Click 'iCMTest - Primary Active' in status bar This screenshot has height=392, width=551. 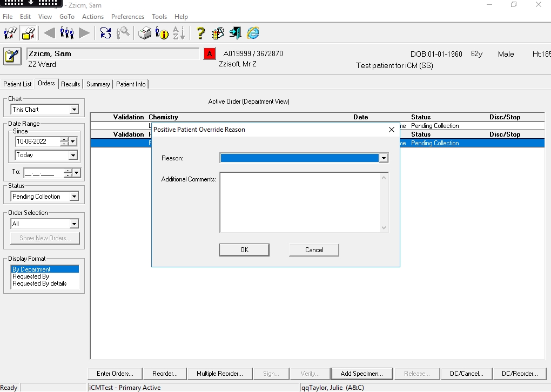pos(125,388)
